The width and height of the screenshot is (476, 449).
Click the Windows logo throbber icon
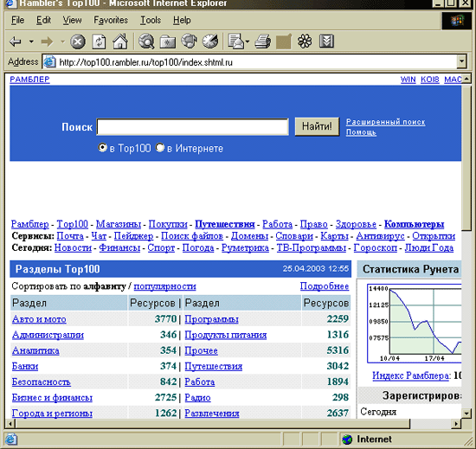pos(457,21)
